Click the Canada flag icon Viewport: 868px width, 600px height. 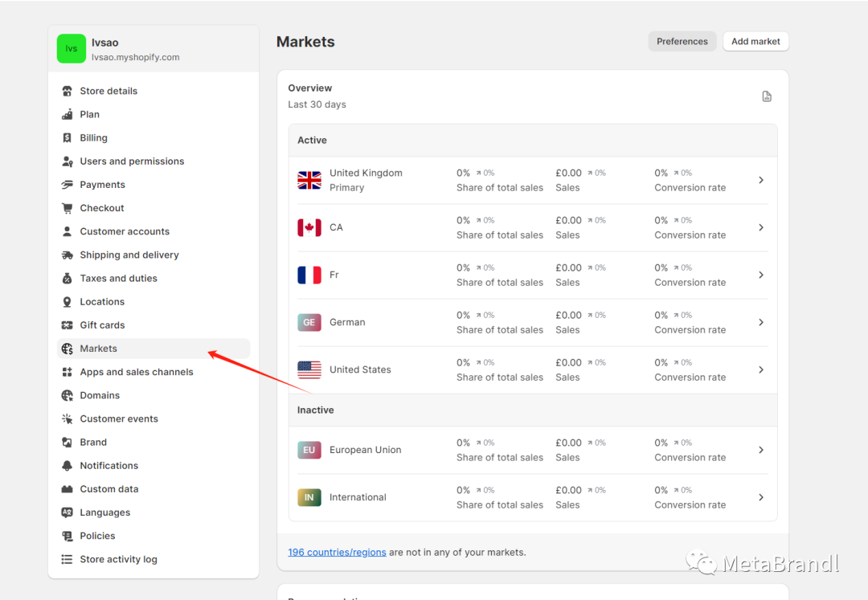tap(309, 227)
